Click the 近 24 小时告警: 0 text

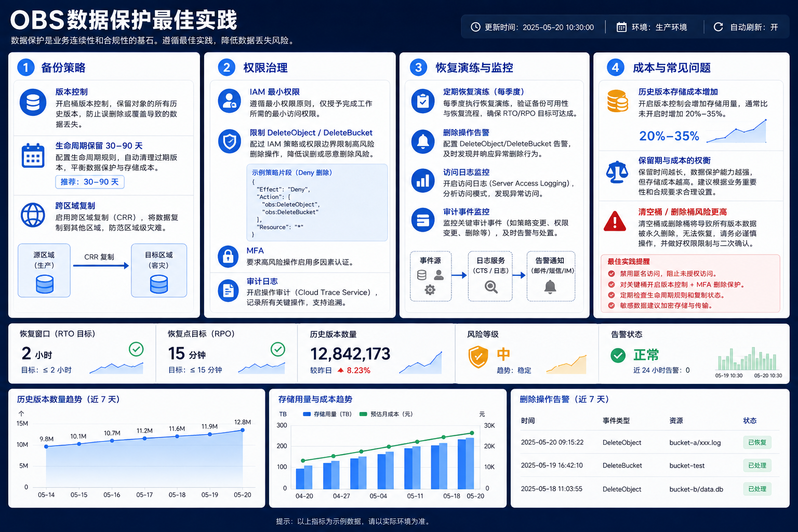pyautogui.click(x=661, y=370)
